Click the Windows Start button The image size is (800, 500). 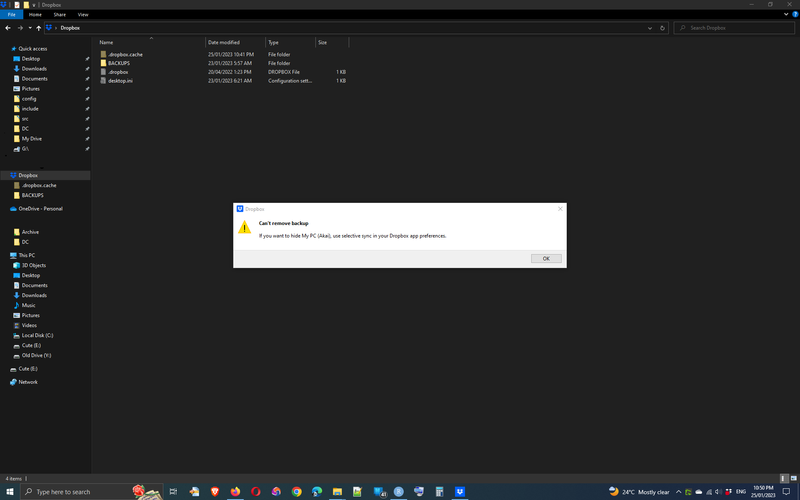[10, 492]
